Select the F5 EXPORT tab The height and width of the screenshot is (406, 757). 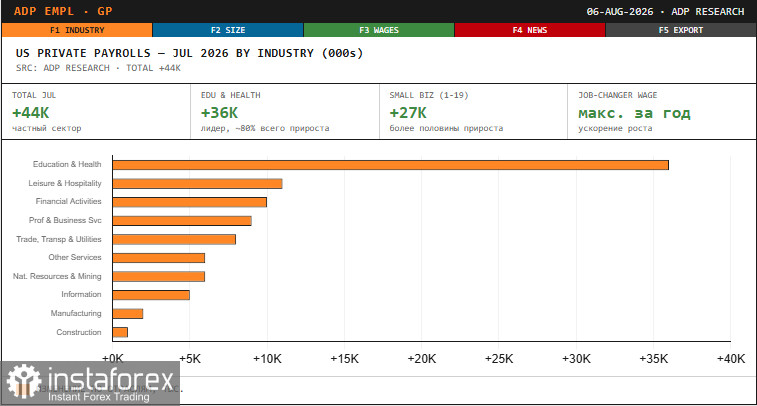pyautogui.click(x=681, y=30)
